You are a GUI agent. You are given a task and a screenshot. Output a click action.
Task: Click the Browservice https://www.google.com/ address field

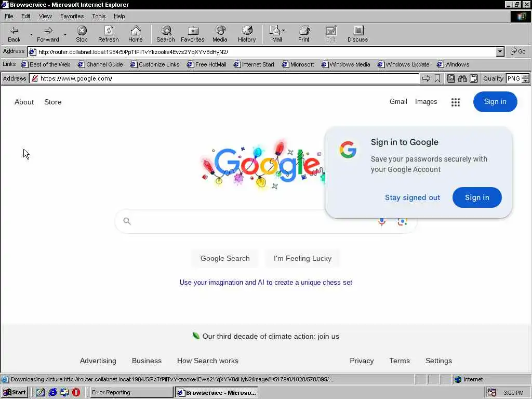[x=224, y=79]
